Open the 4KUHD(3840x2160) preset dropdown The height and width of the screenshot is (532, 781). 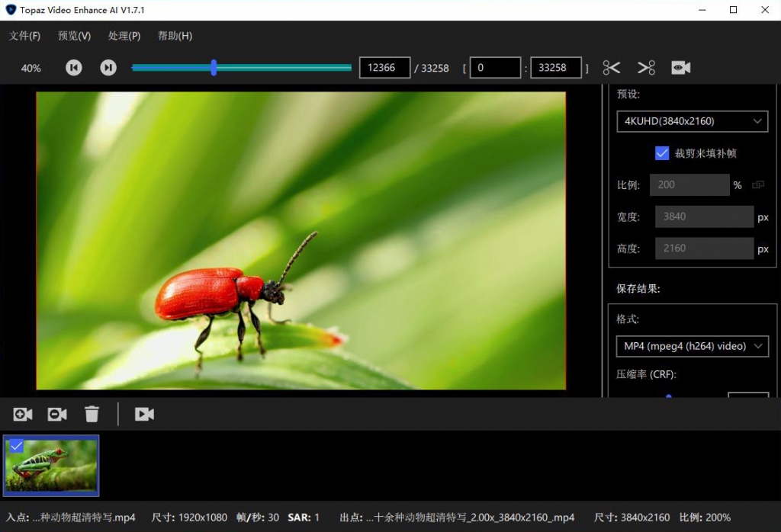point(693,121)
